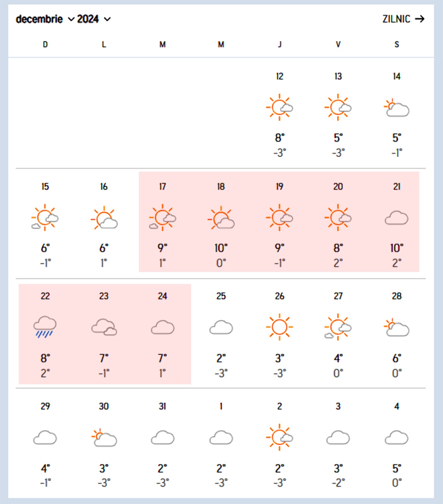Click the ZILNIC arrow link
This screenshot has height=504, width=443.
[x=403, y=19]
